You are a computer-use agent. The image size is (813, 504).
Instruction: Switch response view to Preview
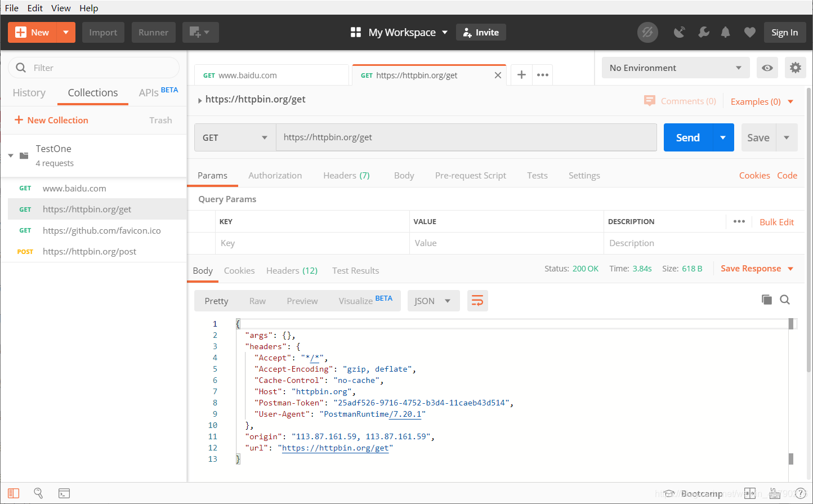pos(302,301)
